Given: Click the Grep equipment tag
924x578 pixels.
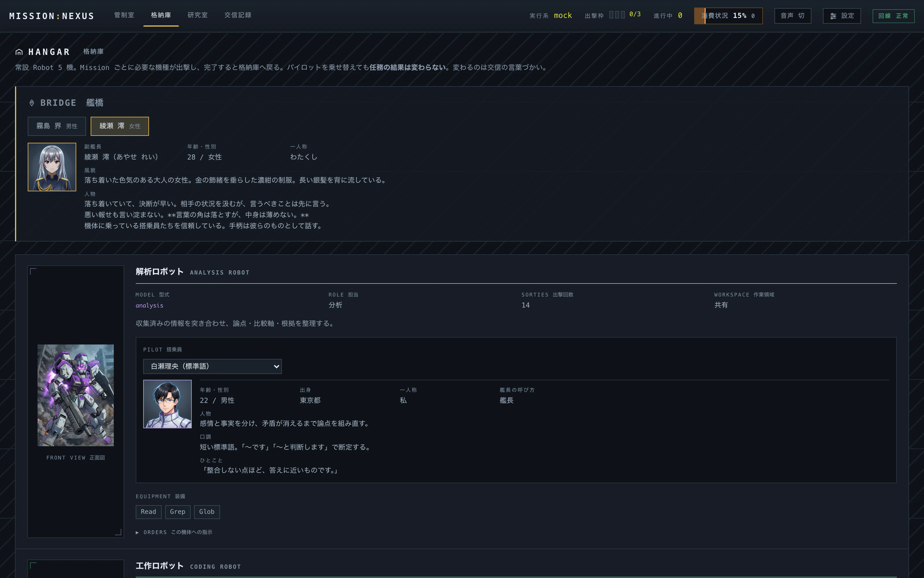Looking at the screenshot, I should (x=178, y=512).
